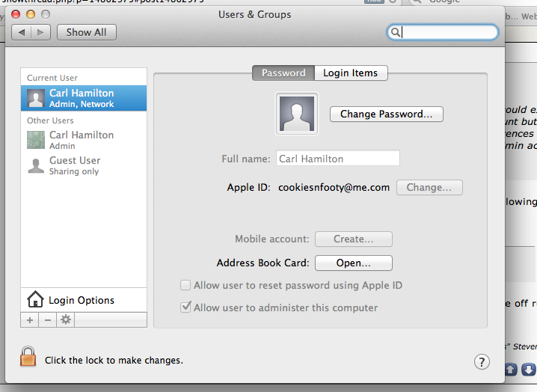Select Login Options in sidebar

coord(84,300)
